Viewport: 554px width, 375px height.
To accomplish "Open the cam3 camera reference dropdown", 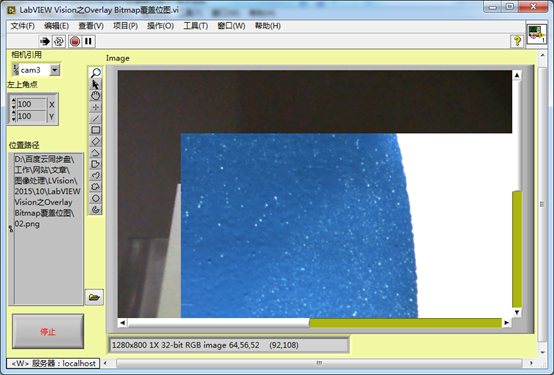I will point(54,70).
